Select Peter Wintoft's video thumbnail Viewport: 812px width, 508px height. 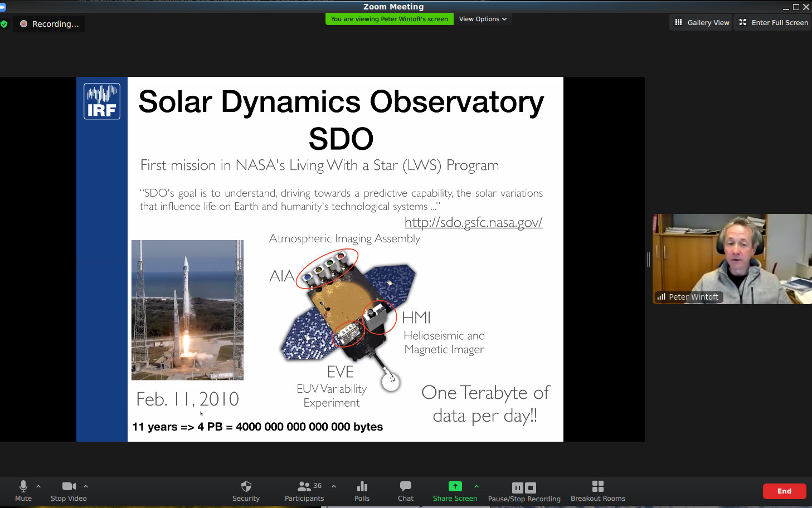732,259
